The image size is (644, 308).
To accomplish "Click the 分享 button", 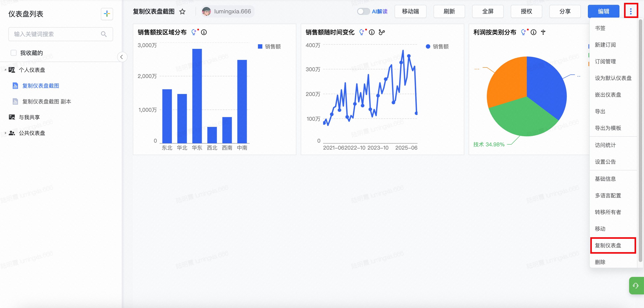I will tap(565, 11).
